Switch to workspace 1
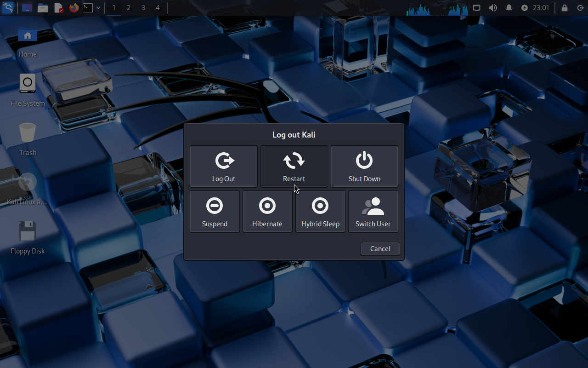The width and height of the screenshot is (588, 368). (x=114, y=8)
